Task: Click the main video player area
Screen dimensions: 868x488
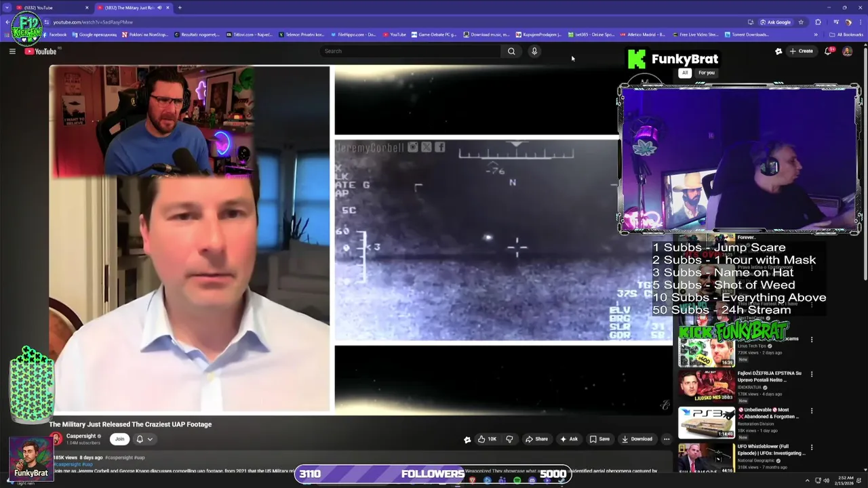Action: click(361, 240)
